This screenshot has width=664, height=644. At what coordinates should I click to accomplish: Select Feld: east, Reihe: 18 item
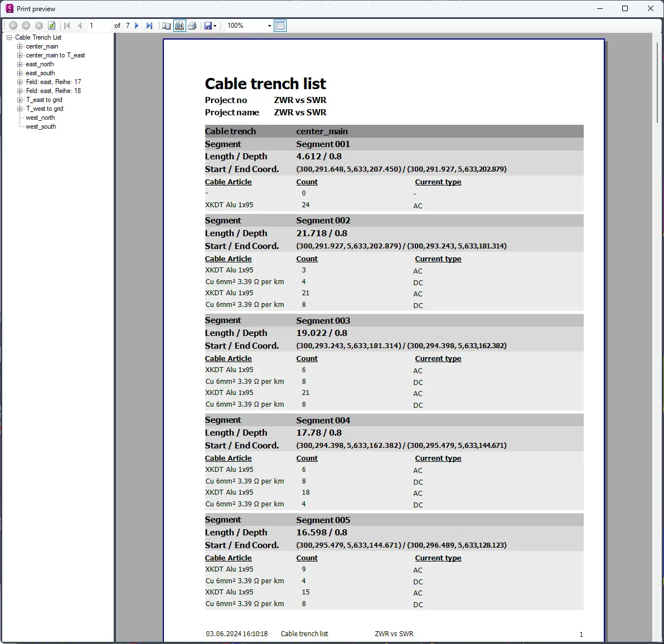[x=53, y=91]
